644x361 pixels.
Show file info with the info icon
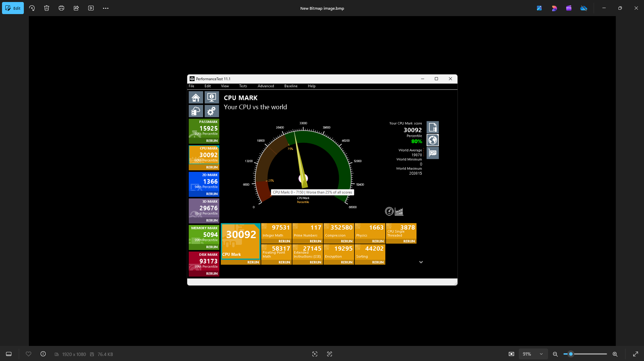[x=43, y=354]
